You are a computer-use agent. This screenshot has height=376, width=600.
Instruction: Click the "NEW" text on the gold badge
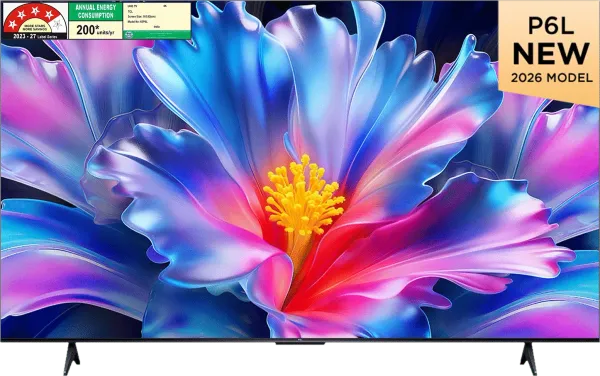click(x=551, y=54)
